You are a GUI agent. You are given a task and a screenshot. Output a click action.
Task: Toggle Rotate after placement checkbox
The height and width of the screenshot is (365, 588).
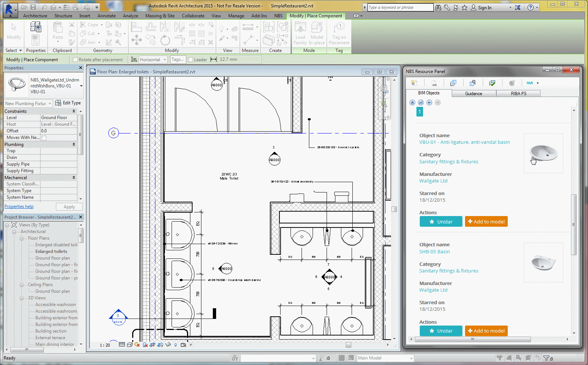(75, 60)
